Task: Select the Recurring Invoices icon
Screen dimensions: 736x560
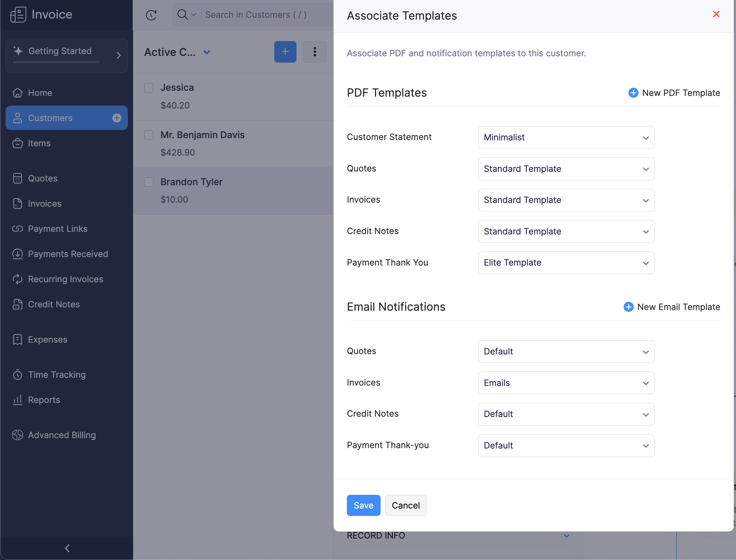Action: [17, 279]
